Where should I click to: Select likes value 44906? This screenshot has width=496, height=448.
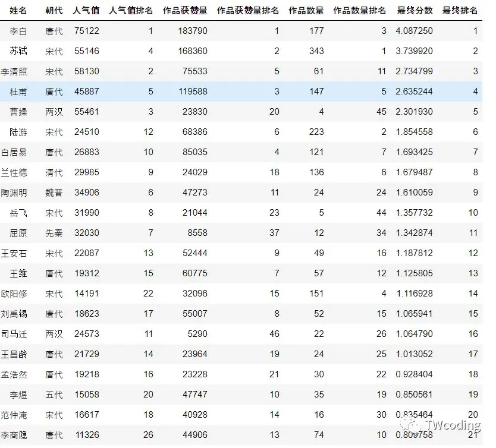pos(195,436)
